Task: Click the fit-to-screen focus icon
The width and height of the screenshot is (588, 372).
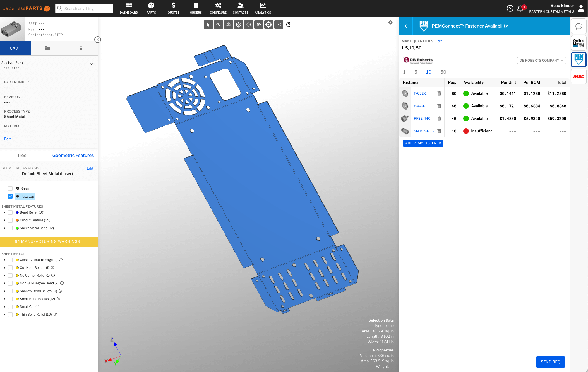Action: coord(279,25)
